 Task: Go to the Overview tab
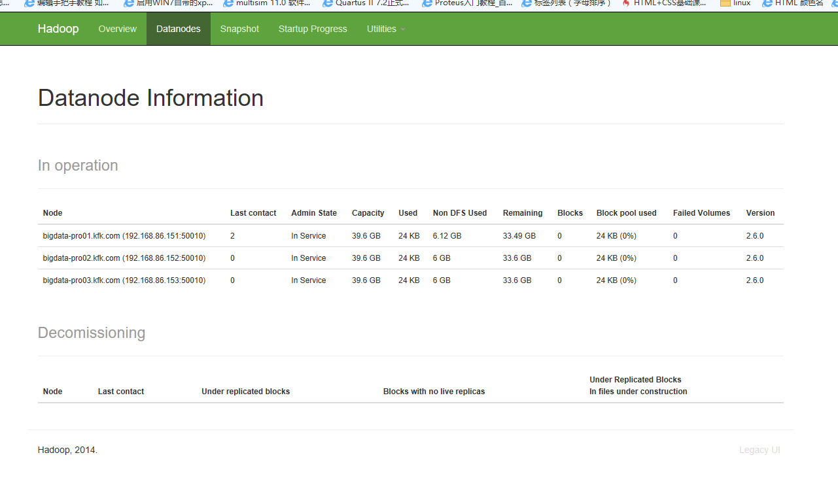118,29
